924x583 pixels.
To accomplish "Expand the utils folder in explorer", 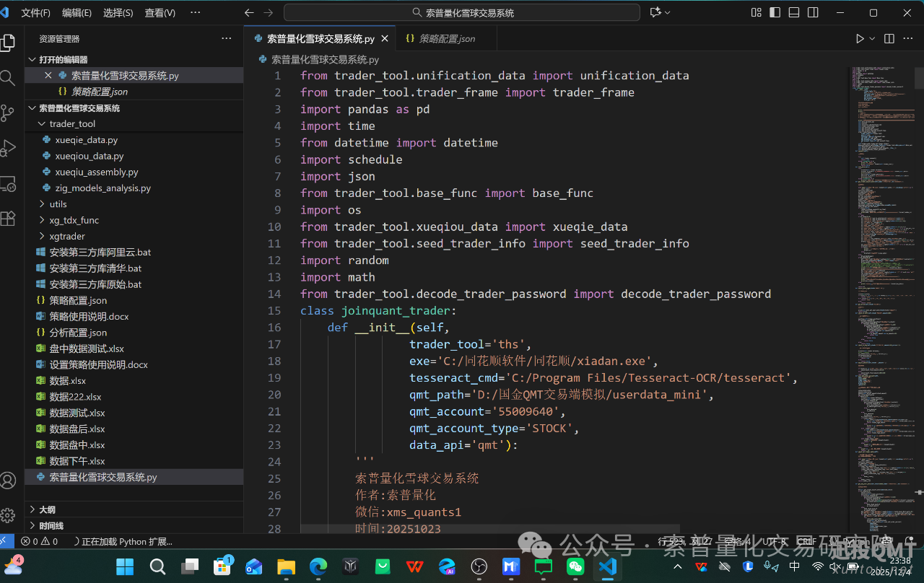I will pyautogui.click(x=58, y=204).
